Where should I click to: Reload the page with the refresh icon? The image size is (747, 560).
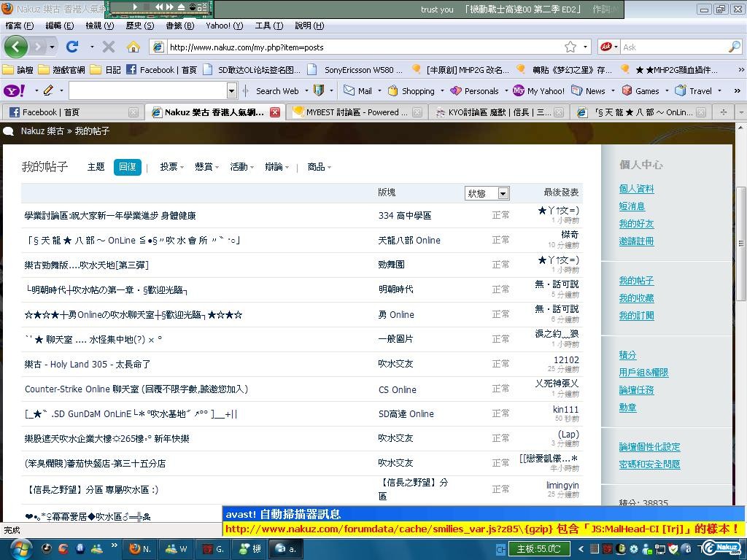72,47
